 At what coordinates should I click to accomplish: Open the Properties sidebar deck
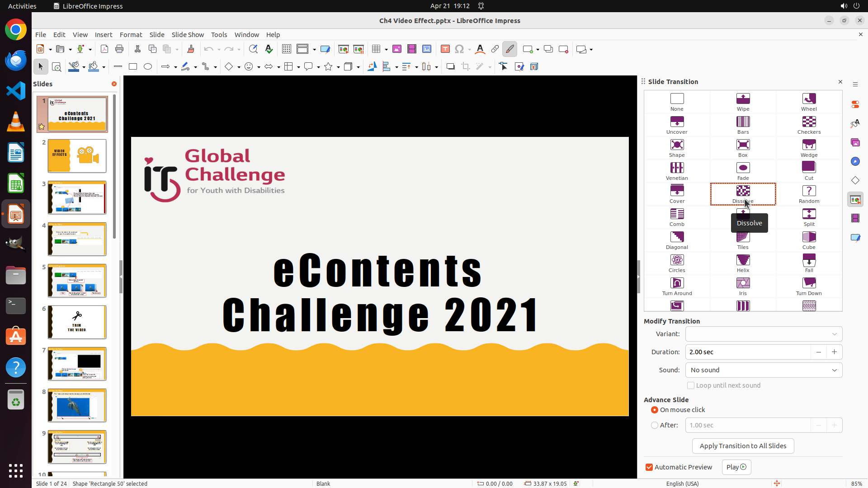pyautogui.click(x=855, y=104)
